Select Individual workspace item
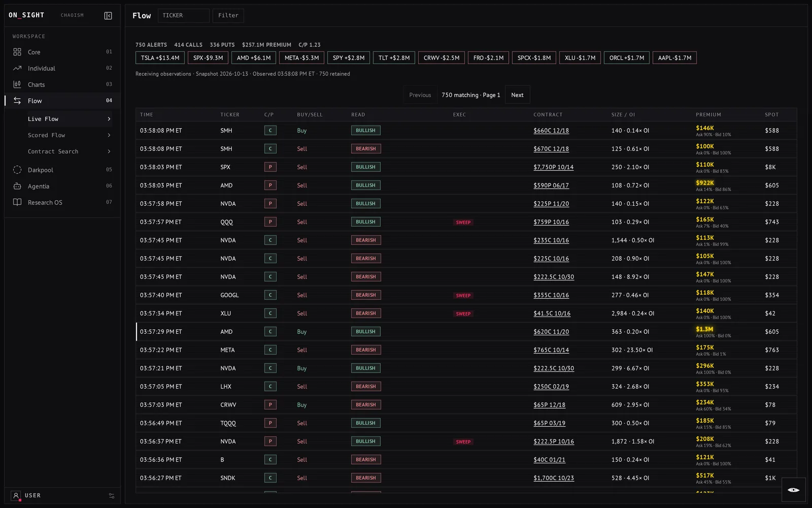This screenshot has width=812, height=508. pyautogui.click(x=62, y=68)
